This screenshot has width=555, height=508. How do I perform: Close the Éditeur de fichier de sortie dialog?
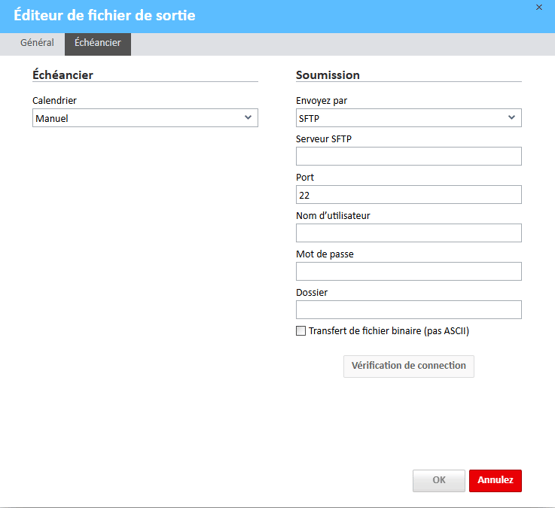(x=539, y=7)
